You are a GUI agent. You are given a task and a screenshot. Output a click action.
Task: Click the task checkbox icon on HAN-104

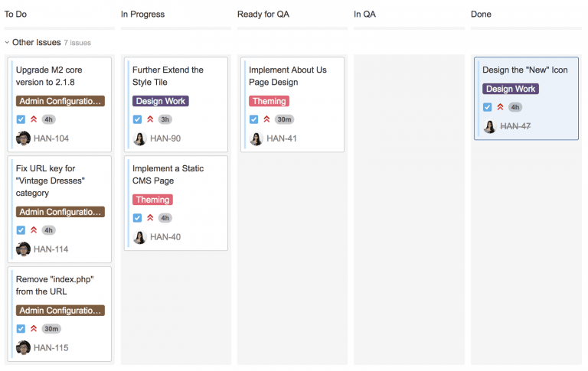[21, 119]
